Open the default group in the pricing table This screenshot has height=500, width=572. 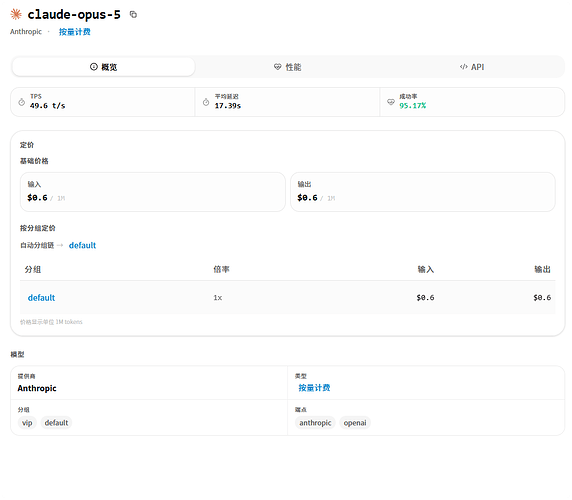41,298
